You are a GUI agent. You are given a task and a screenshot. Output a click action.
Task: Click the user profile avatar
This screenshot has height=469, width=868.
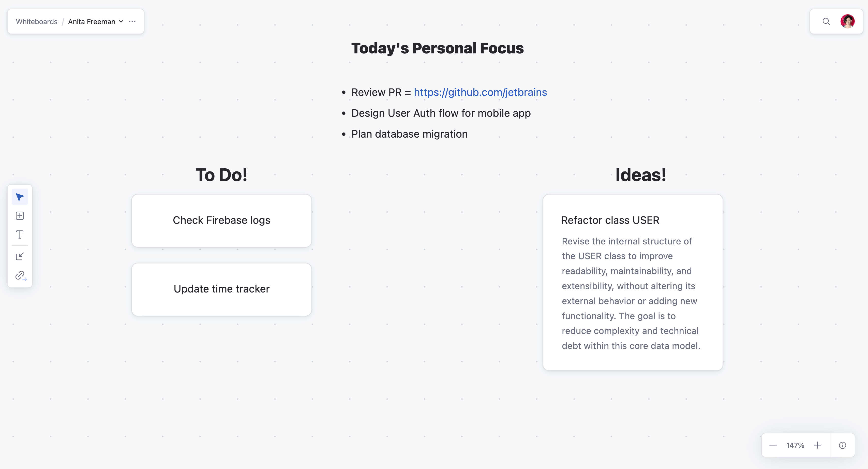pos(847,22)
